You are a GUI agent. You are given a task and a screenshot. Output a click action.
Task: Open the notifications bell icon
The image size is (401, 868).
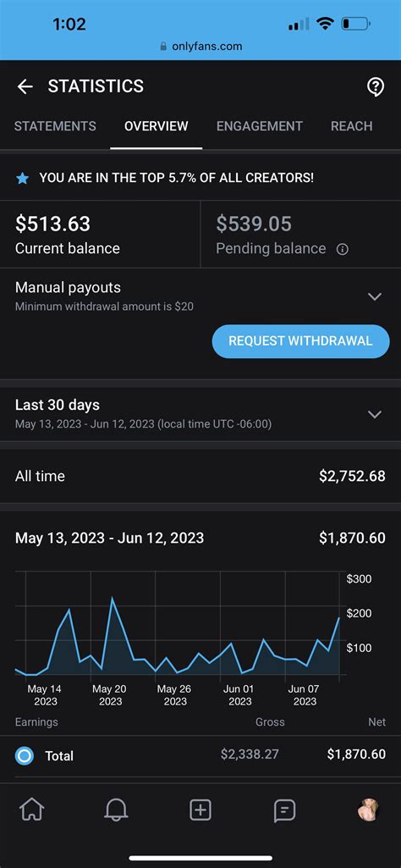[x=116, y=810]
